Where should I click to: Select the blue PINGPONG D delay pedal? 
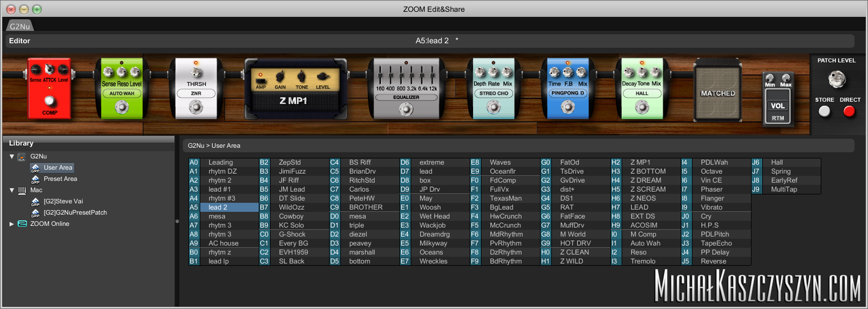coord(567,88)
